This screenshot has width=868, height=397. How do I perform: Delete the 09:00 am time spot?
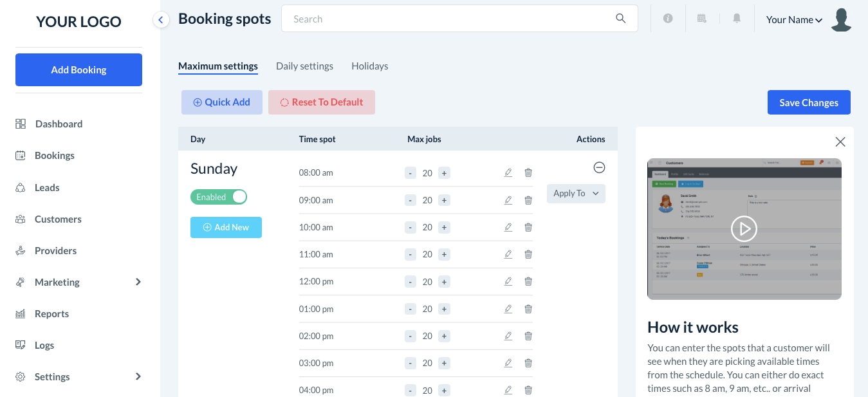pyautogui.click(x=528, y=200)
